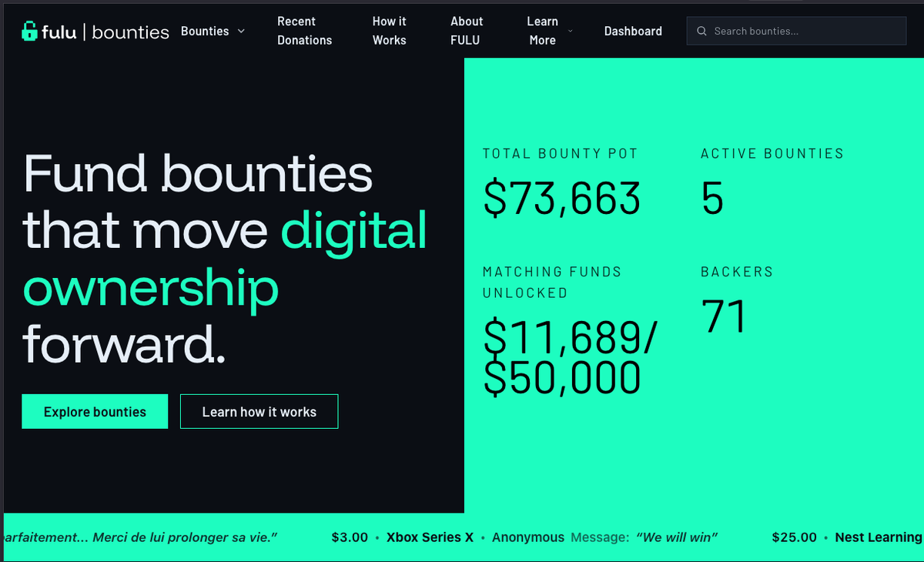Click the fulu padlock logo icon
The width and height of the screenshot is (924, 562).
click(29, 31)
